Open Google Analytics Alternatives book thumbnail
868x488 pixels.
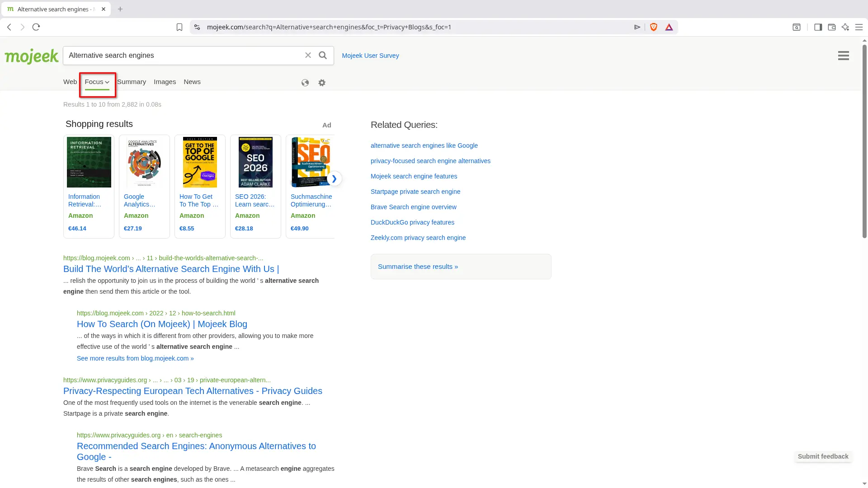144,162
